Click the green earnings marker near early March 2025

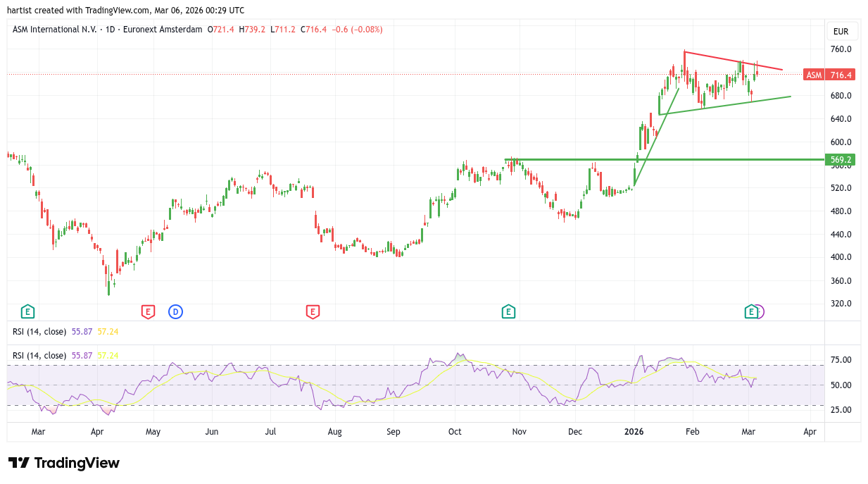(27, 311)
